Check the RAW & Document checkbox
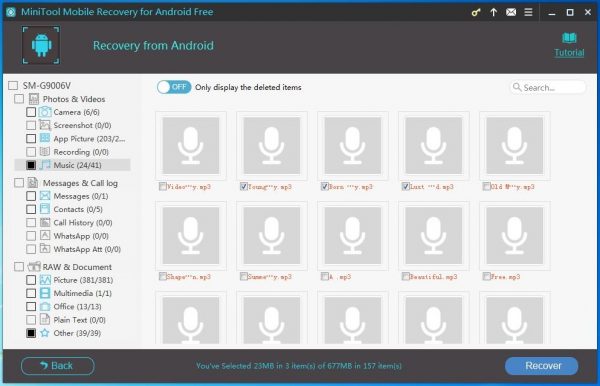600x386 pixels. click(x=19, y=267)
